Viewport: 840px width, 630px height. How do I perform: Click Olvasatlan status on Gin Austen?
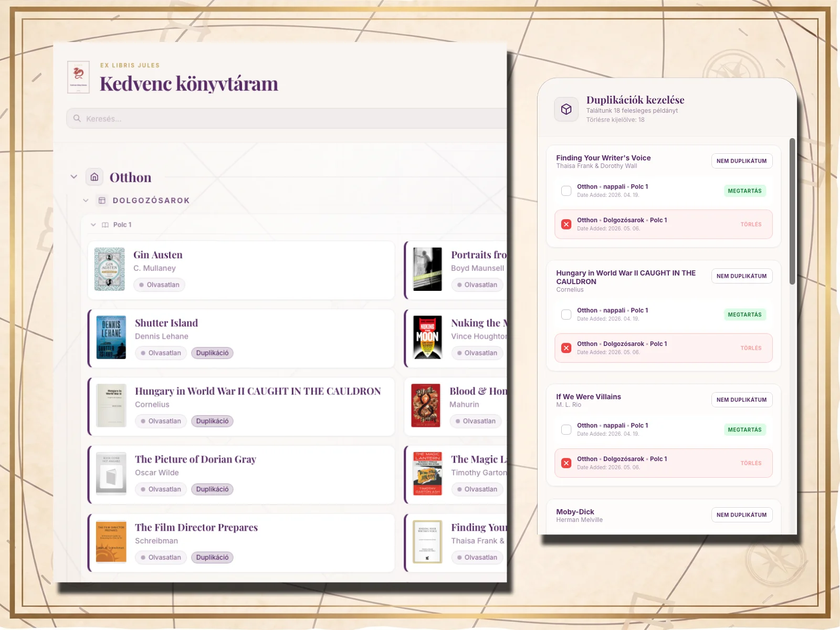pos(159,285)
